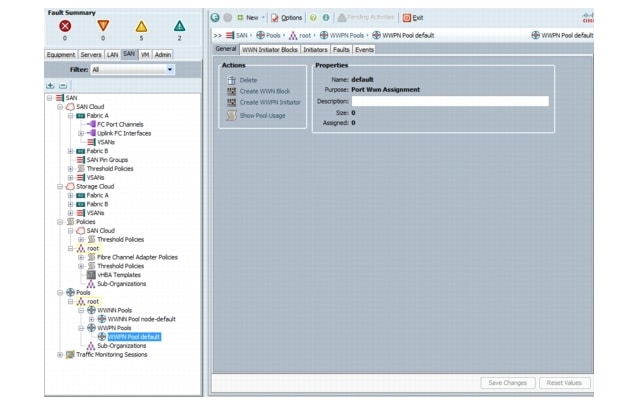642x405 pixels.
Task: Click the vHBA Templates icon
Action: [91, 275]
